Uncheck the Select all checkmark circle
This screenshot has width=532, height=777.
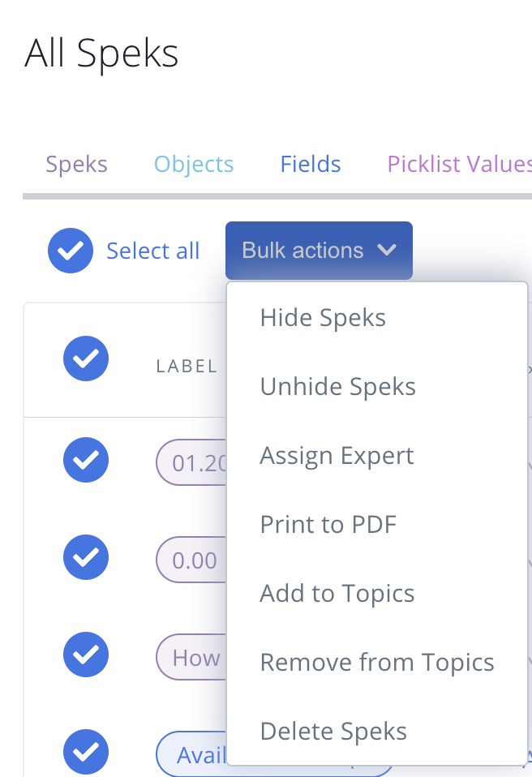point(71,251)
